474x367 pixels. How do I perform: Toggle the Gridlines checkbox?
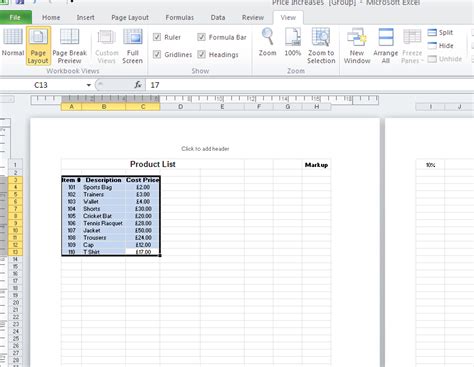click(157, 54)
